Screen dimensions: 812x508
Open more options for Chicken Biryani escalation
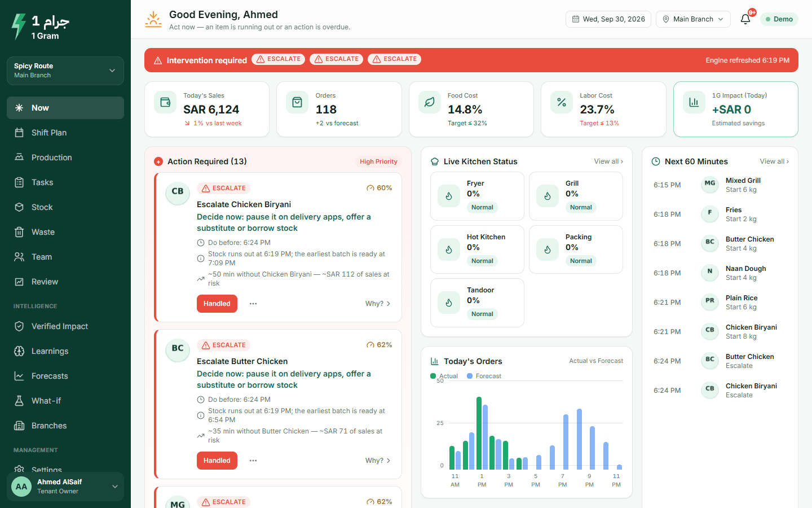click(x=253, y=304)
